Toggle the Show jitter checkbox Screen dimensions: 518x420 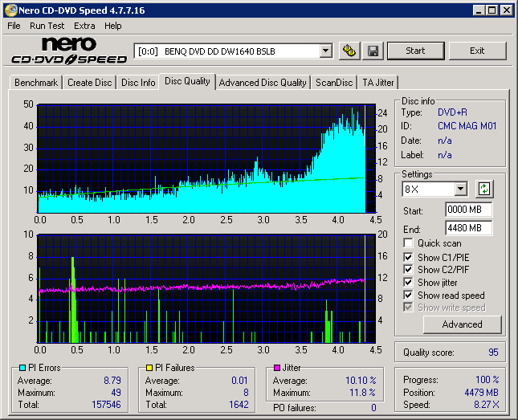coord(409,283)
